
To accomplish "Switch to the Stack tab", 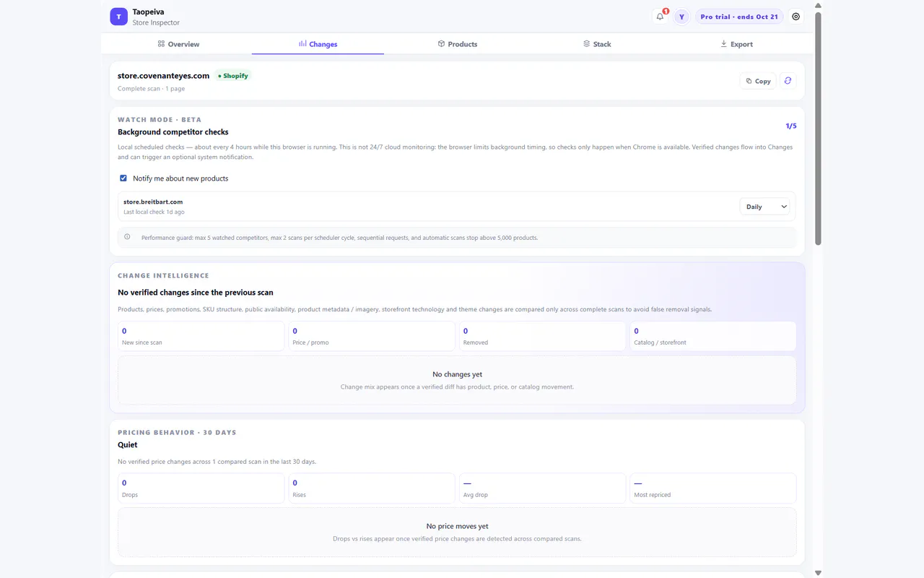I will pyautogui.click(x=597, y=44).
